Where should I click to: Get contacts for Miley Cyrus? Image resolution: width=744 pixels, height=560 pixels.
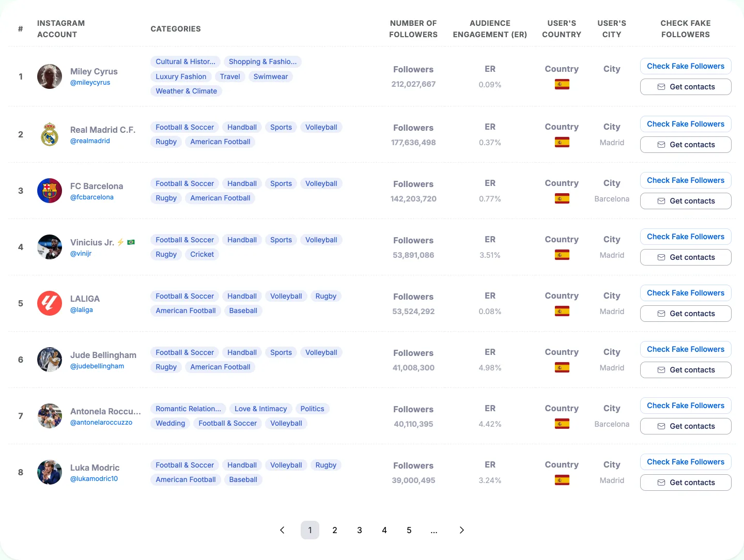click(686, 87)
